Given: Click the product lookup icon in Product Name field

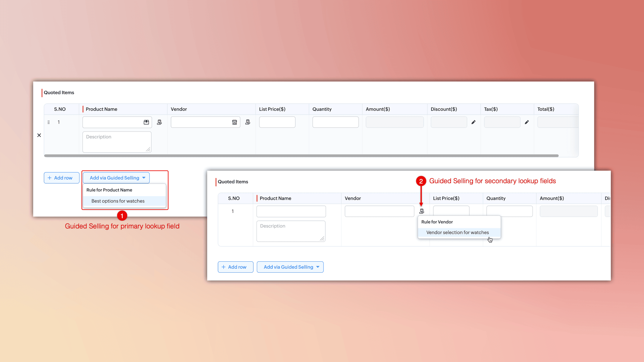Looking at the screenshot, I should pos(146,122).
